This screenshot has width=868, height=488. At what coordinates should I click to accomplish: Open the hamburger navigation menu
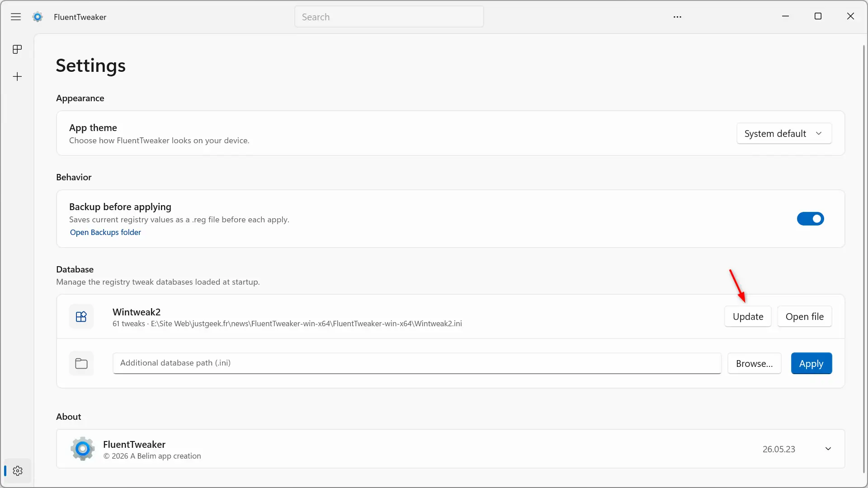(x=16, y=17)
